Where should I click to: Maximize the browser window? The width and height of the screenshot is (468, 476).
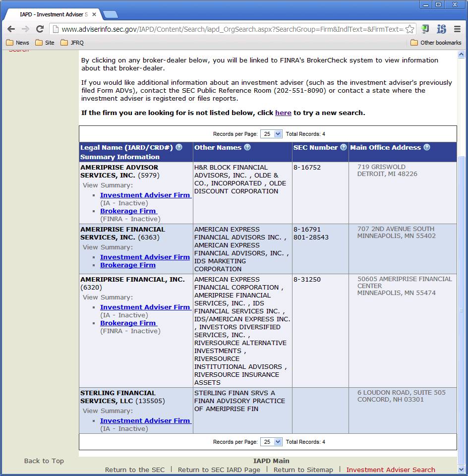[438, 5]
